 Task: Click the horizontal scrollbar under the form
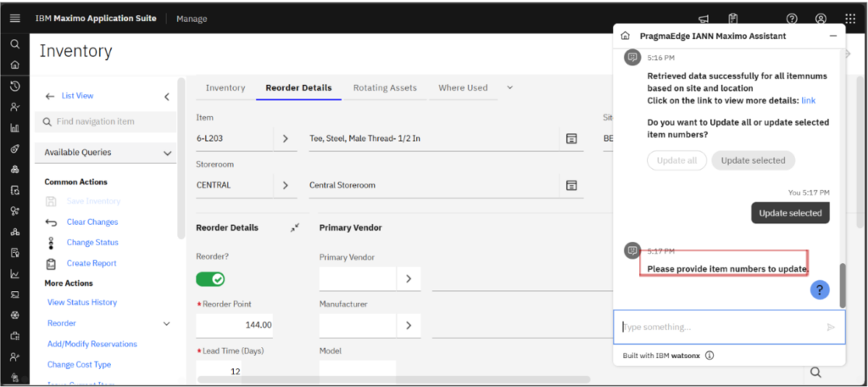(x=393, y=379)
